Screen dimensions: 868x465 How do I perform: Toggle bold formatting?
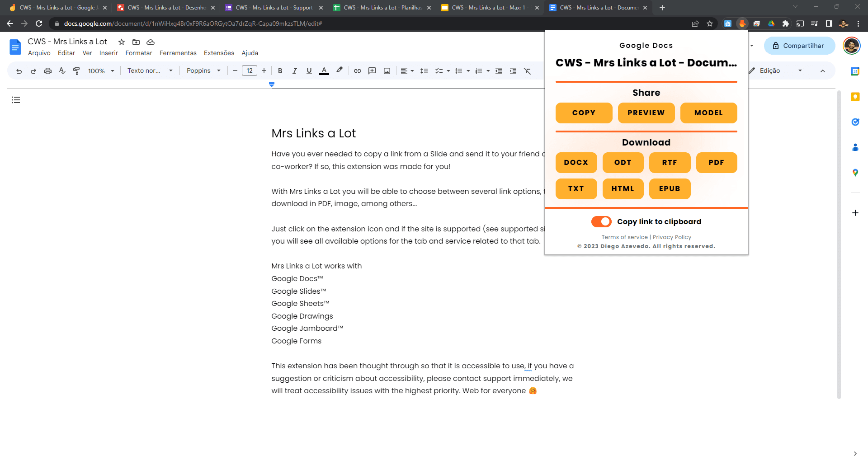point(280,71)
